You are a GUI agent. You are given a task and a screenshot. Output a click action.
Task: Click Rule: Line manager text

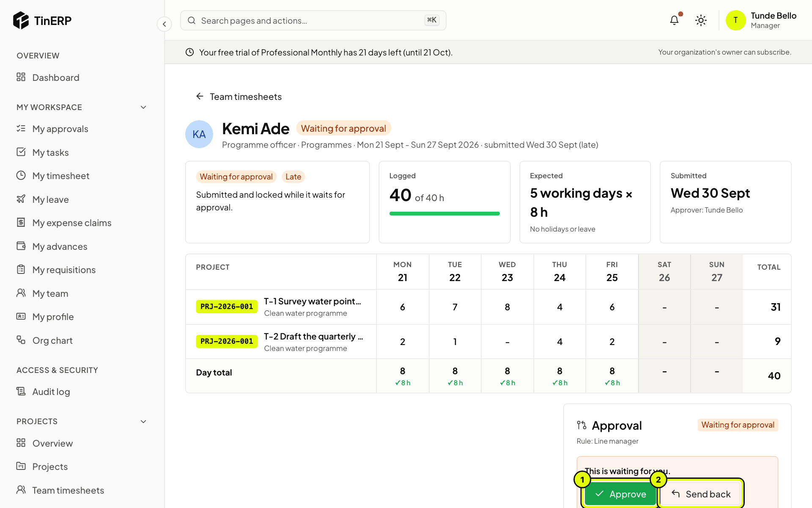[607, 441]
